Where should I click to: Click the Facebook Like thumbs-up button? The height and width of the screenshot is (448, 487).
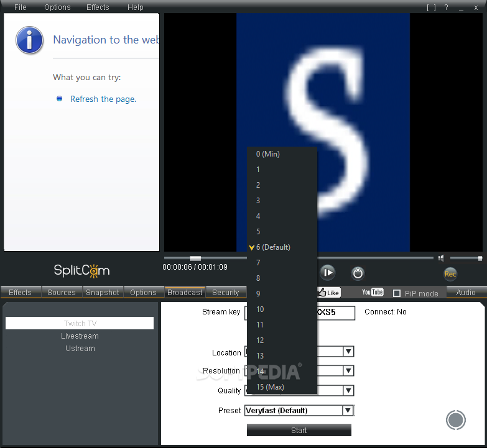(329, 293)
